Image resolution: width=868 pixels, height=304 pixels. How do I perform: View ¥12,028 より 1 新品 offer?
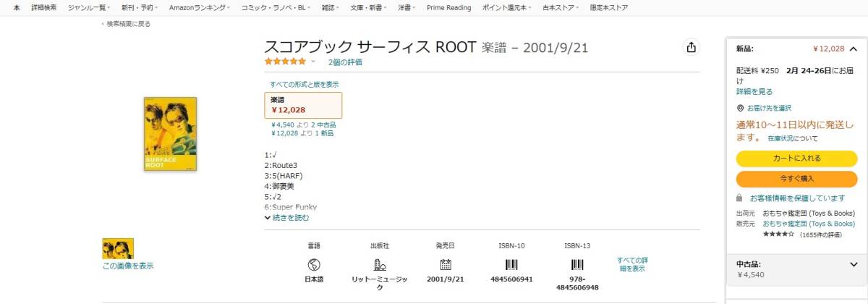302,133
